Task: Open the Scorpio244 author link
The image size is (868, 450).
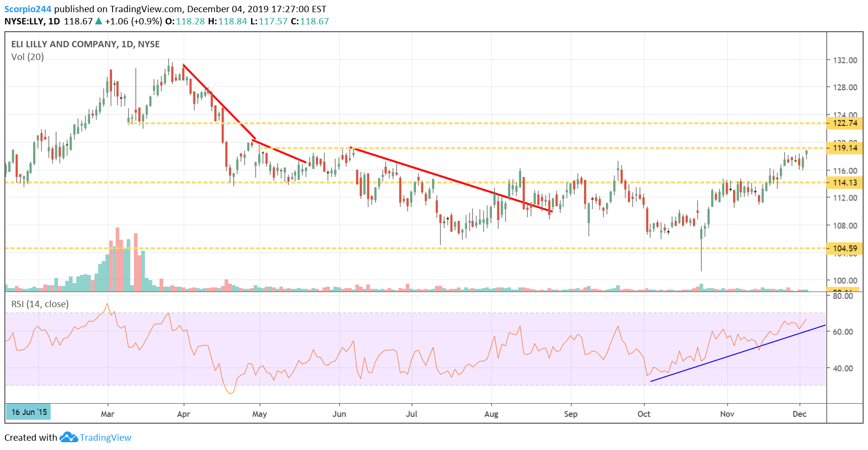Action: coord(28,9)
